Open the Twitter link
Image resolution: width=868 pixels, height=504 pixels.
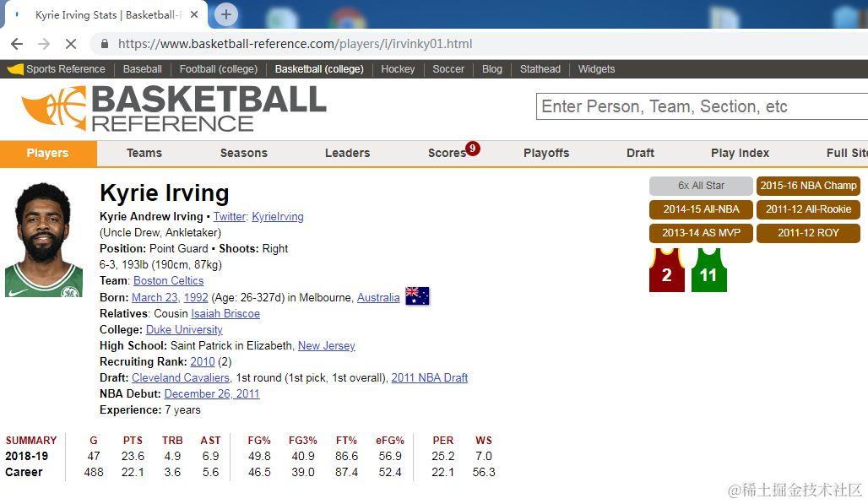pyautogui.click(x=230, y=216)
